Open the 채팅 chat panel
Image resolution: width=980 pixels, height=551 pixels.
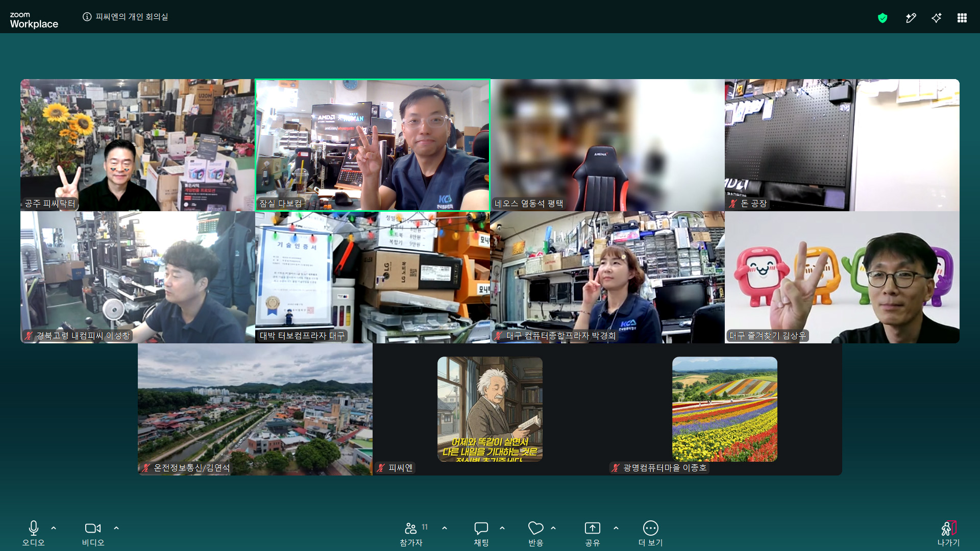481,534
